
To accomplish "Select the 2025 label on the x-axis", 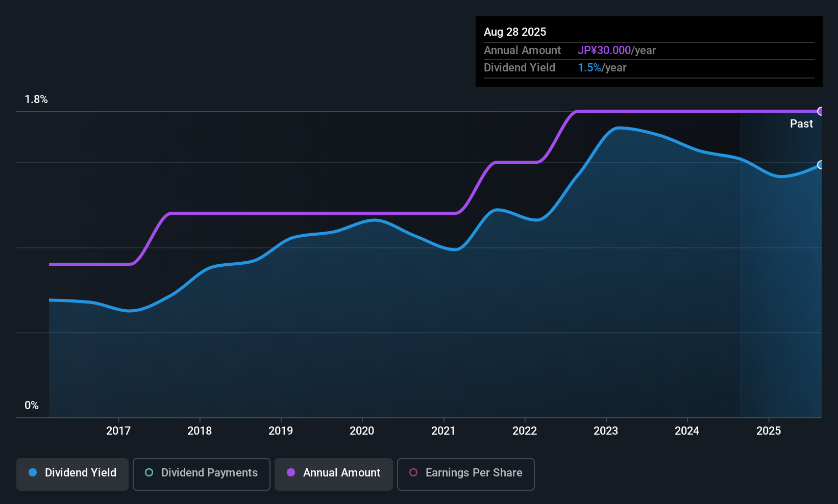I will pyautogui.click(x=768, y=431).
